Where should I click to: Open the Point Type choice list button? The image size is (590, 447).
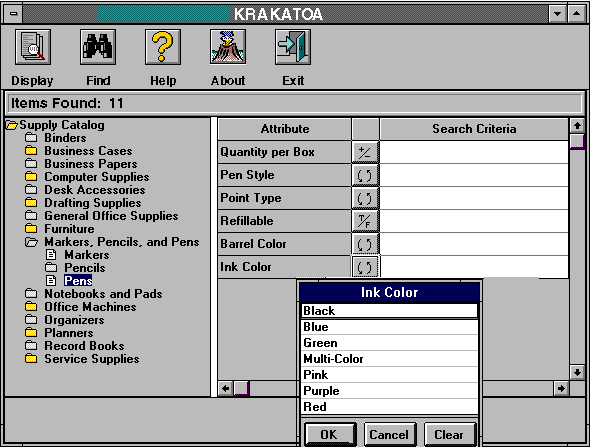coord(365,198)
